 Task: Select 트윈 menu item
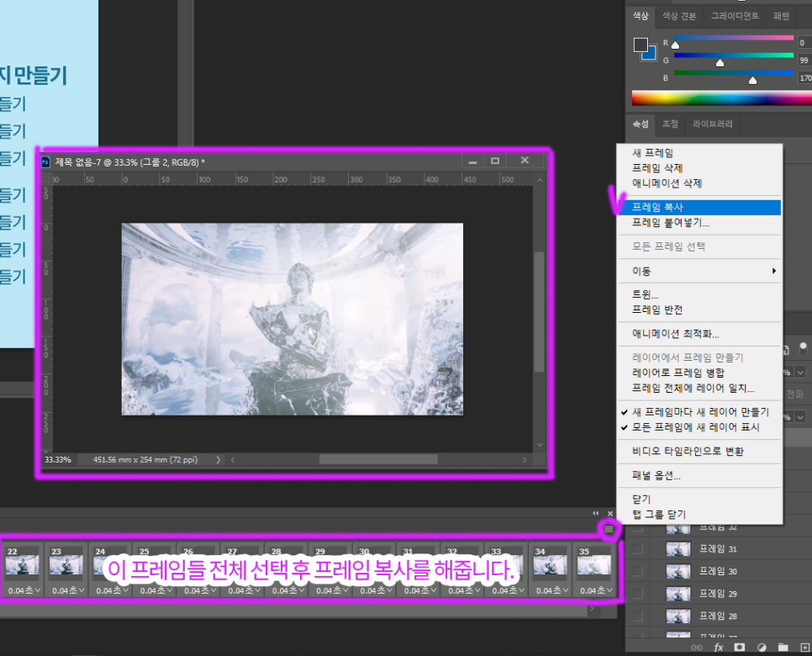pyautogui.click(x=699, y=294)
